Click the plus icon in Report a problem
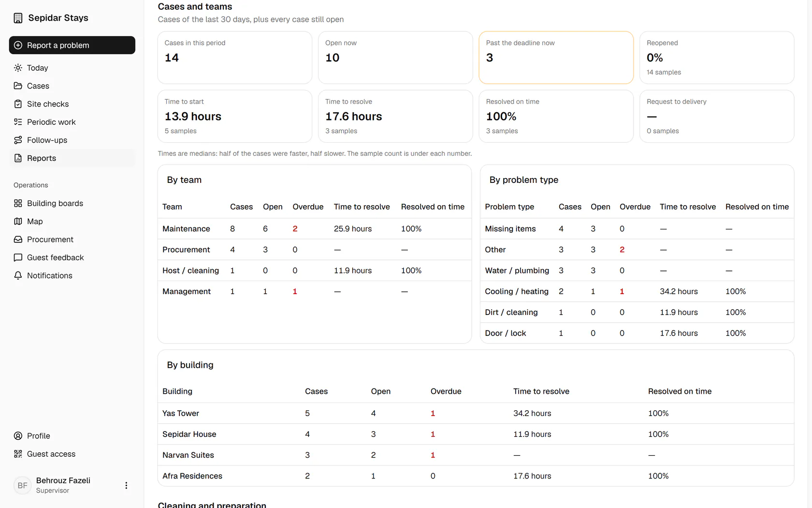This screenshot has height=508, width=812. click(x=18, y=45)
